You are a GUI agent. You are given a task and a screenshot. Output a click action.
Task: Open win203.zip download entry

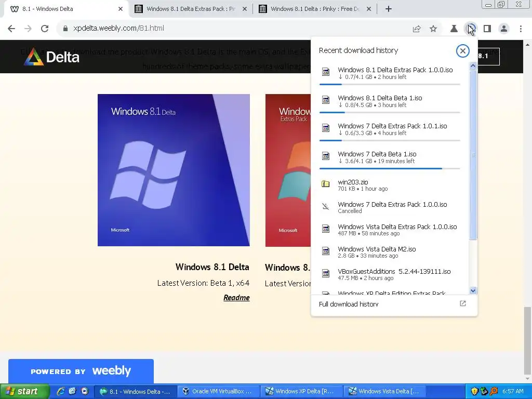pyautogui.click(x=390, y=185)
